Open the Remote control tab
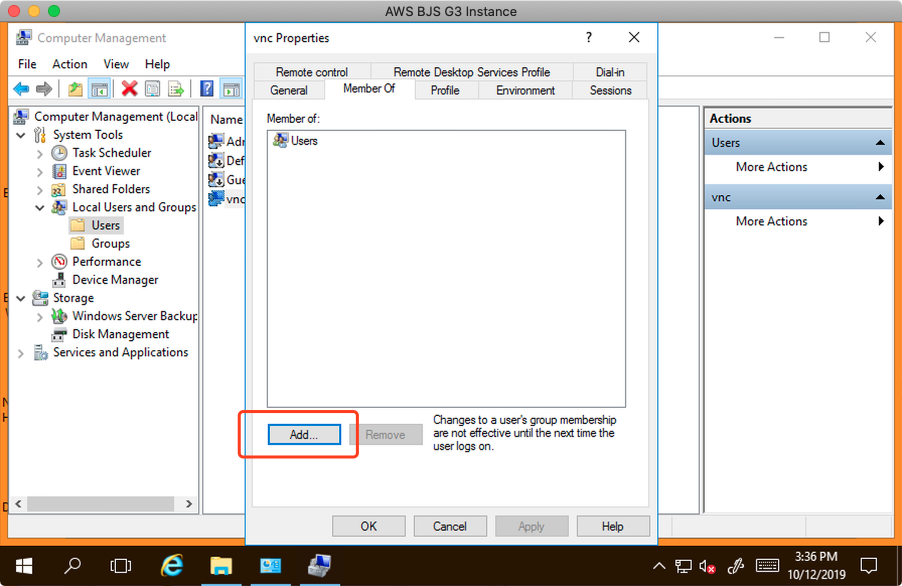902x586 pixels. [x=312, y=72]
